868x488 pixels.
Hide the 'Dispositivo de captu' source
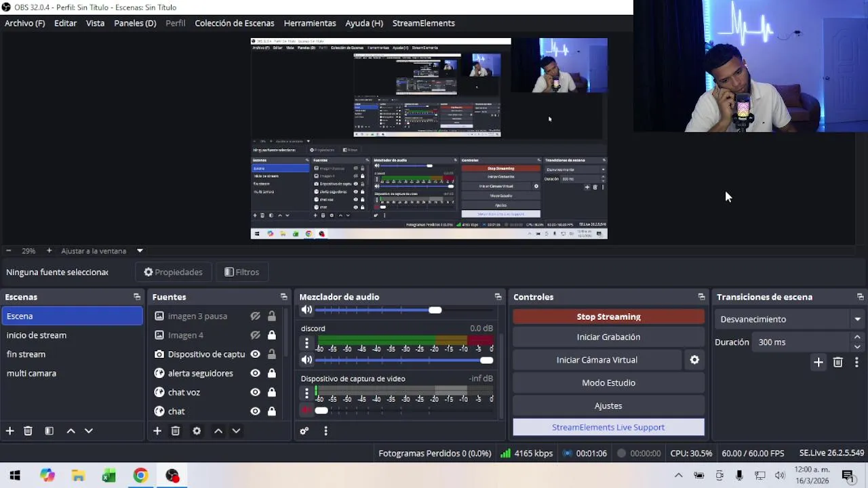coord(255,354)
